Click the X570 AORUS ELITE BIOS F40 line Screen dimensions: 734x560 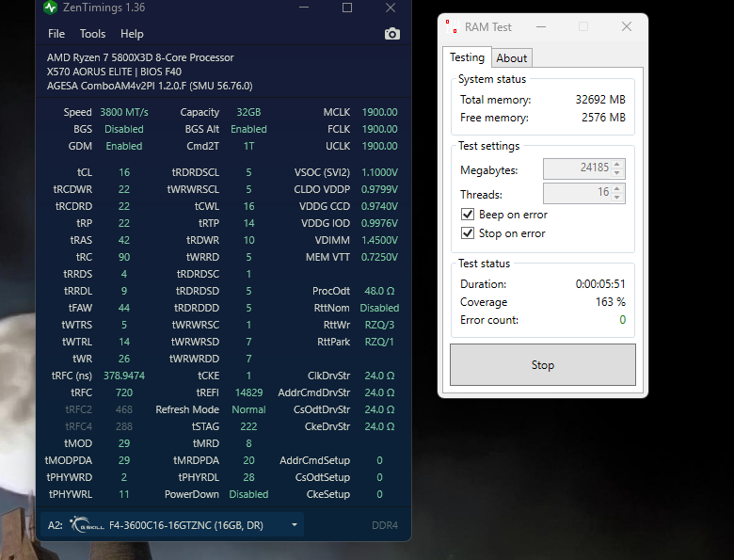114,72
